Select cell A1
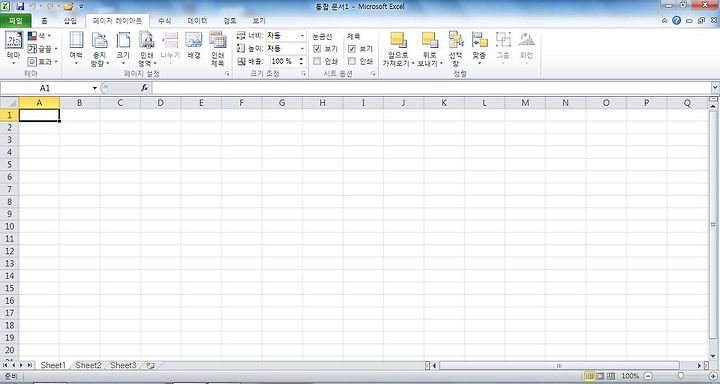 click(x=39, y=115)
